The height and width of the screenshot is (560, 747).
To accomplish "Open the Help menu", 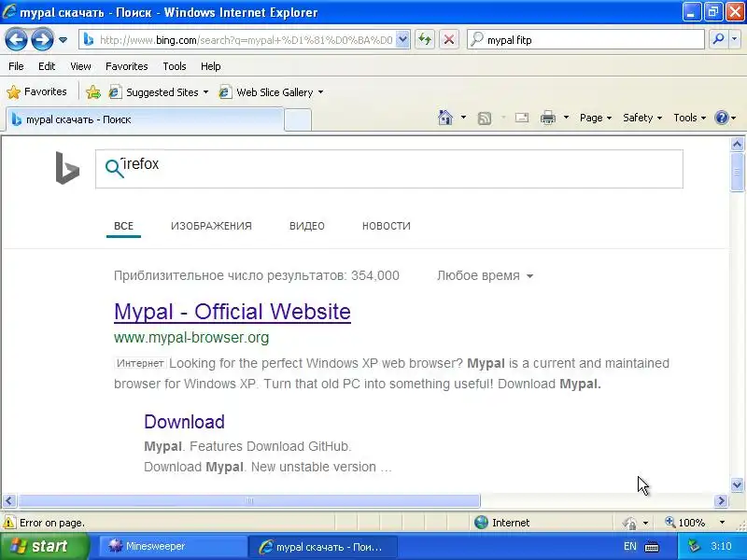I will 211,66.
